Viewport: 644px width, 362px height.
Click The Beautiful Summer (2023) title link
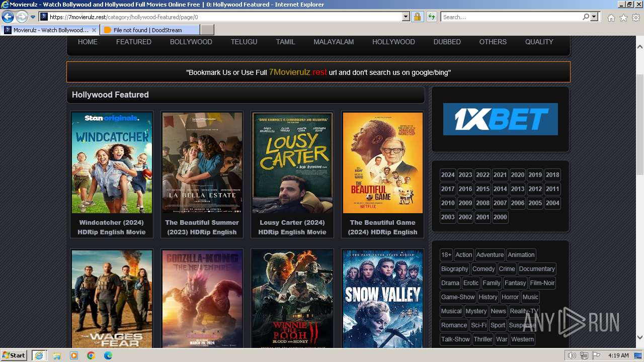pos(202,227)
